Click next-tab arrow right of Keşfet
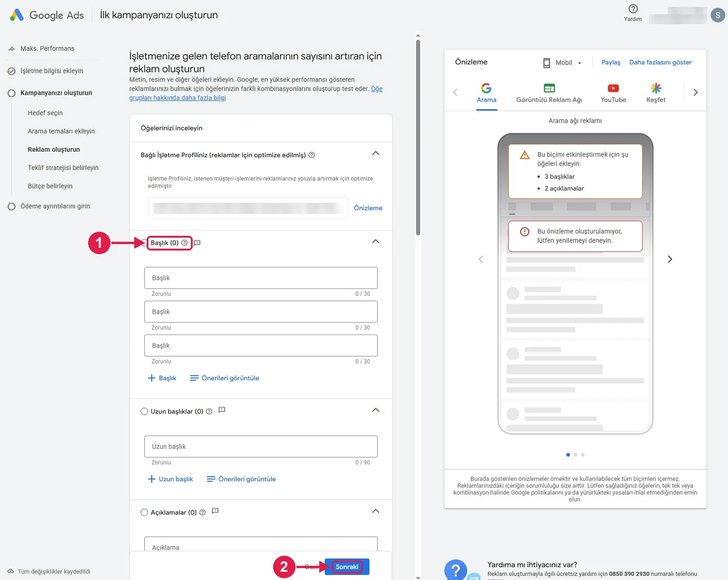 click(x=695, y=93)
